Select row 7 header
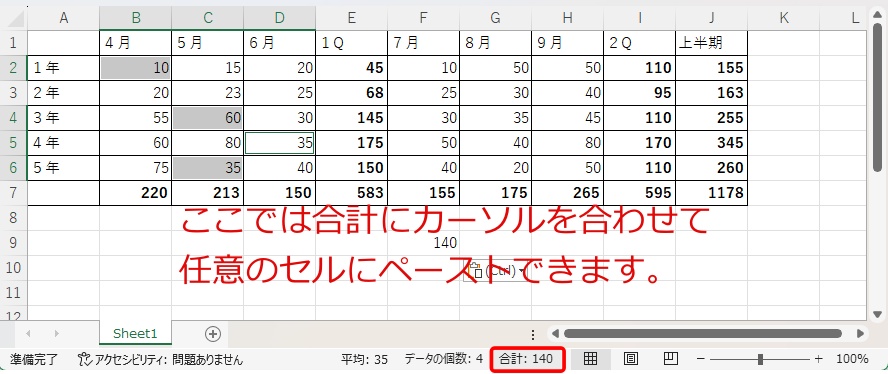888x374 pixels. click(x=13, y=193)
